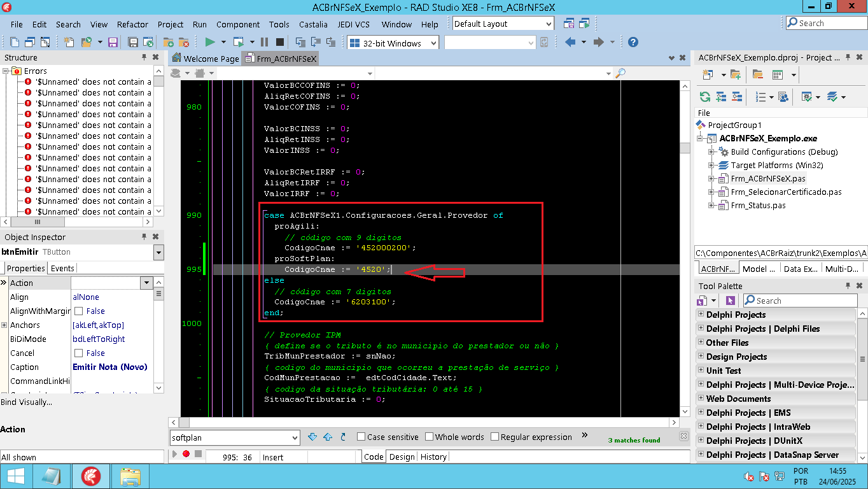Click Expand All nodes icon in Project Manager
This screenshot has width=868, height=489.
click(721, 97)
